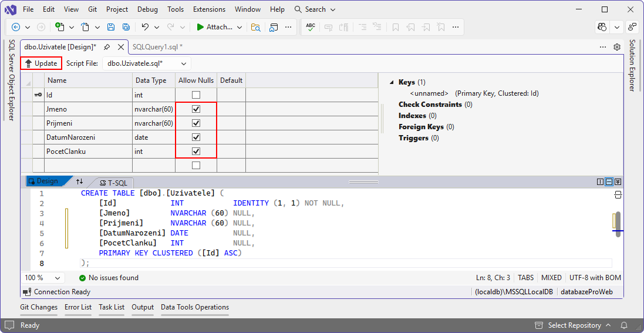Select the Primary Key unnamed entry
Image resolution: width=644 pixels, height=333 pixels.
tap(474, 93)
